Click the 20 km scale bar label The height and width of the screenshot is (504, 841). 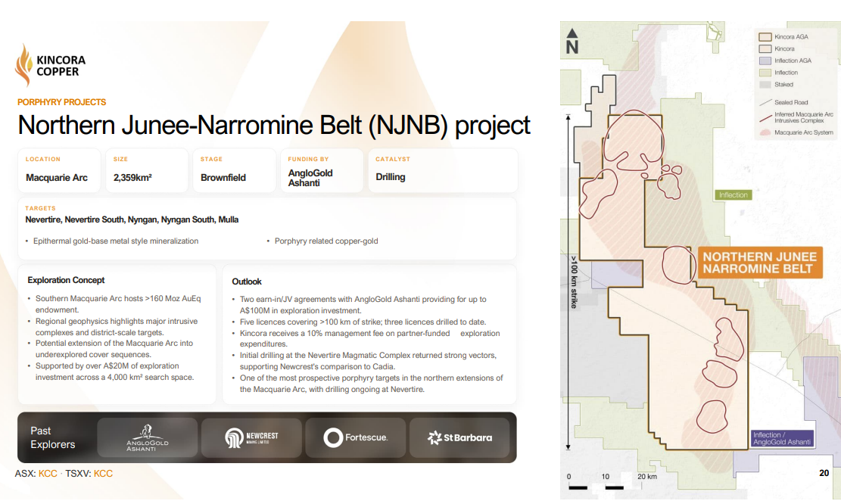647,476
